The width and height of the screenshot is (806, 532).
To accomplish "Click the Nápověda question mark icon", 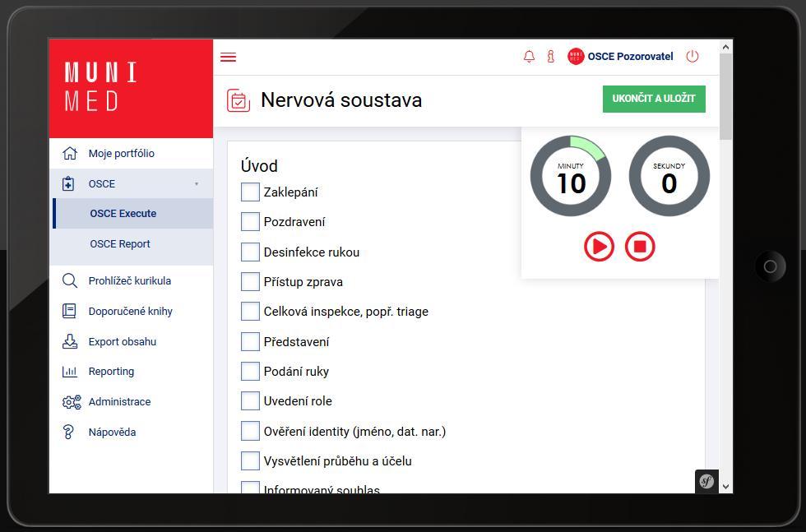I will pyautogui.click(x=68, y=432).
